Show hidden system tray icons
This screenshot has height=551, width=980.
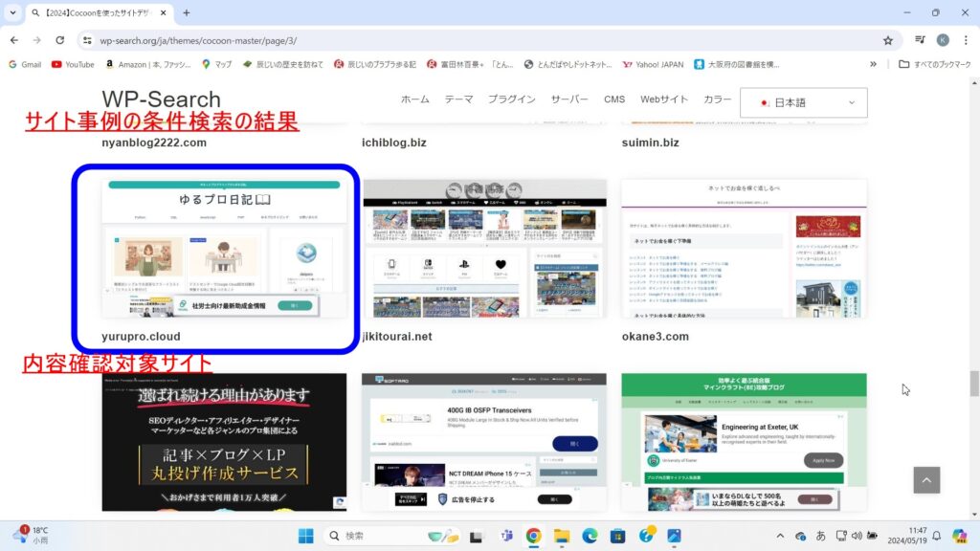click(780, 536)
